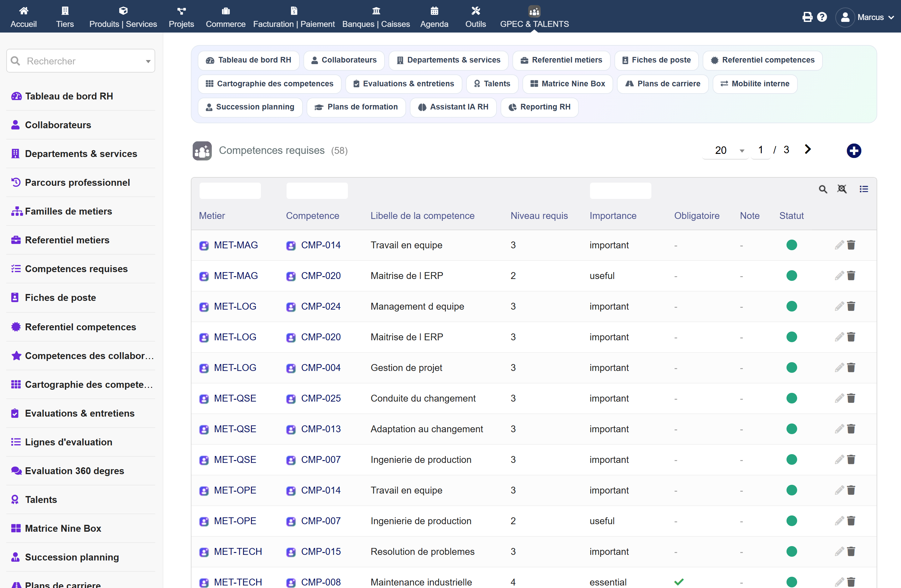Delete the MET-MAG CMP-014 row

point(851,245)
